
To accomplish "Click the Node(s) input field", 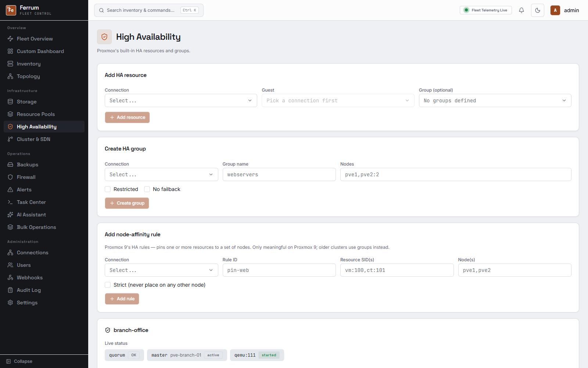I will tap(514, 270).
